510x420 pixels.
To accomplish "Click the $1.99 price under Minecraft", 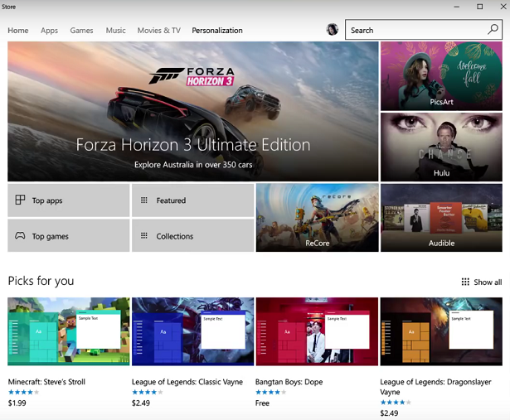I will tap(17, 403).
